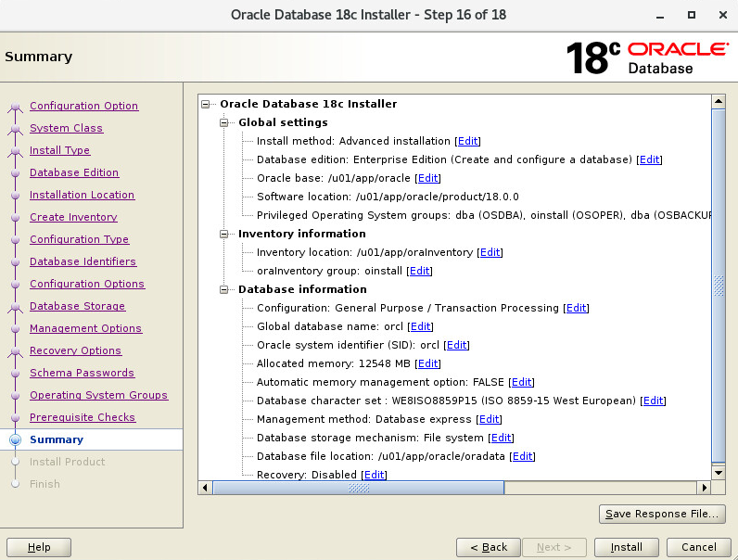The width and height of the screenshot is (738, 560).
Task: Go back to Prerequisite Checks step
Action: (x=83, y=417)
